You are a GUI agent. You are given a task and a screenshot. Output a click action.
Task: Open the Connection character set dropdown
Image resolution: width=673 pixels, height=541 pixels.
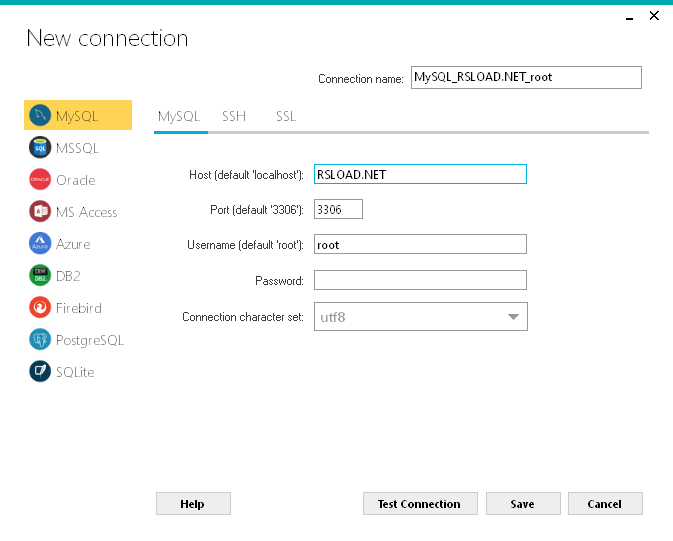[x=420, y=317]
